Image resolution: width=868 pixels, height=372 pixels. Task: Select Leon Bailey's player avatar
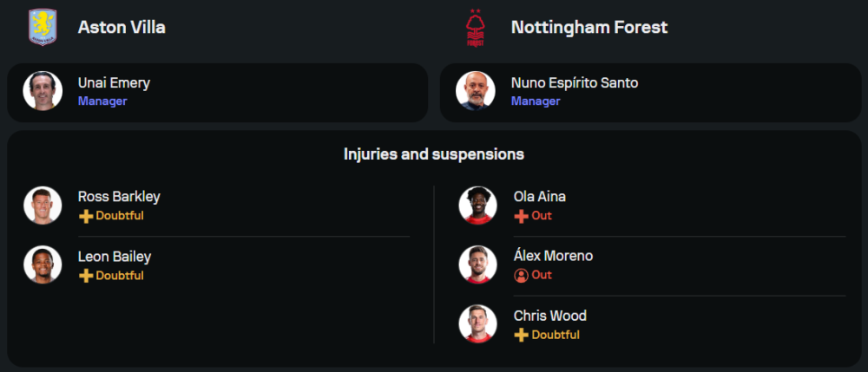tap(43, 265)
